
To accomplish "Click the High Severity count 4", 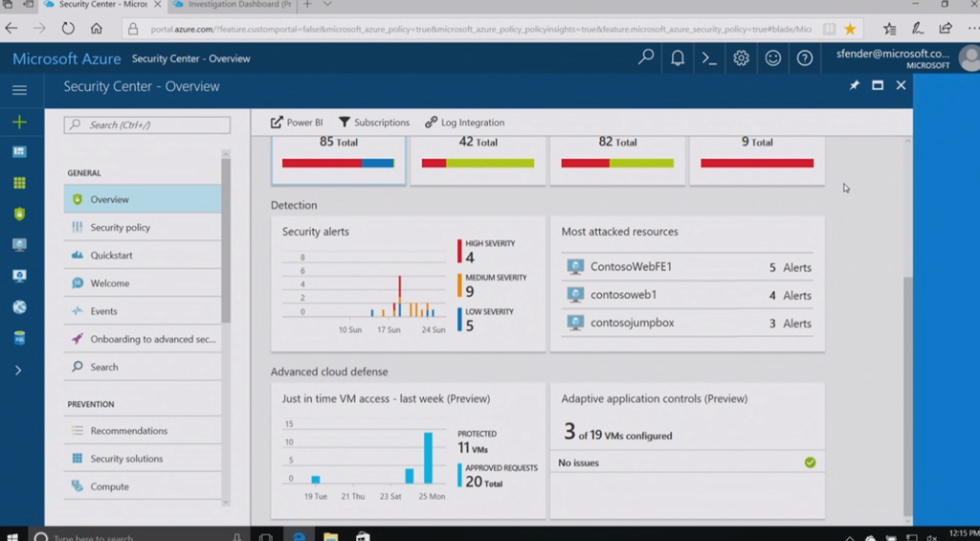I will [x=469, y=257].
